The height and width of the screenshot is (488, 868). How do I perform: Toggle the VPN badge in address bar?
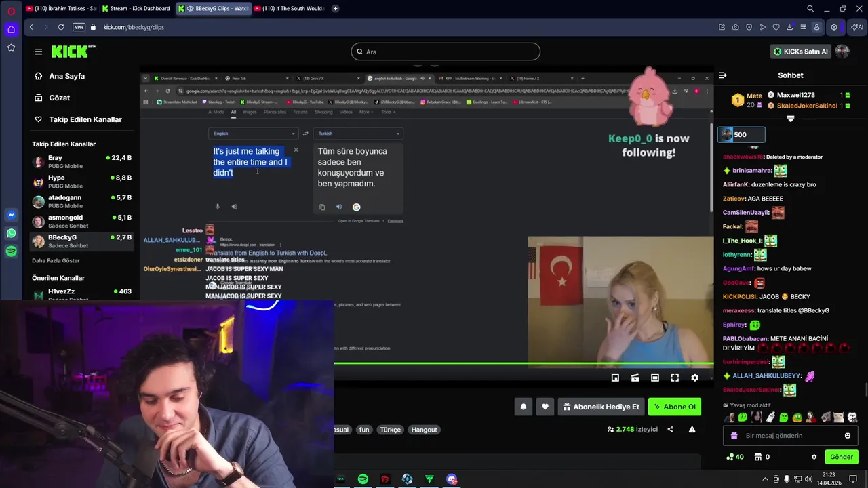(79, 27)
